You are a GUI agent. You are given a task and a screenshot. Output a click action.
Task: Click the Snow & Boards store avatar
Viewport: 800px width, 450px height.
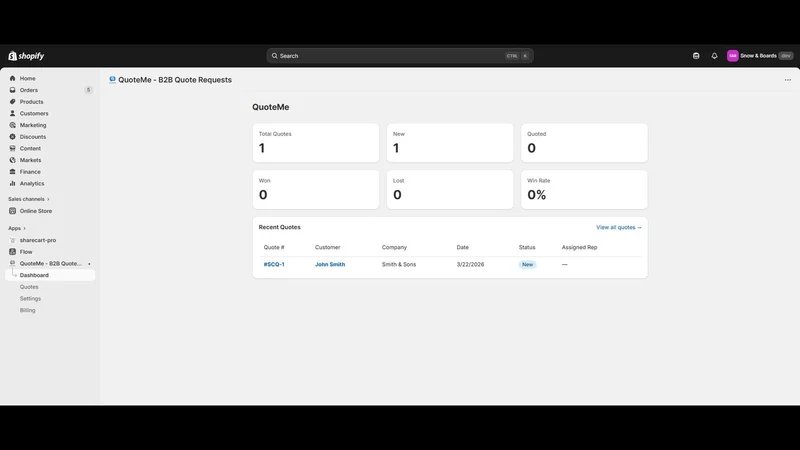tap(733, 56)
